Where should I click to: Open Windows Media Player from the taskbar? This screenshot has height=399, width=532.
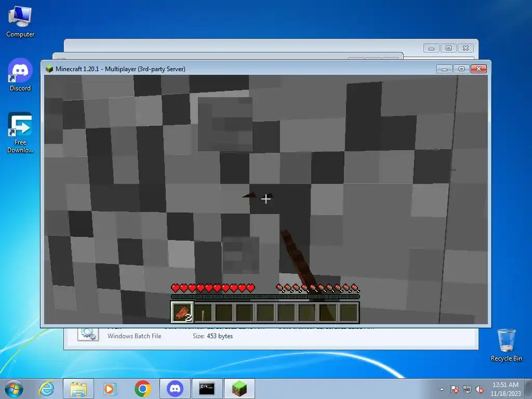coord(110,389)
